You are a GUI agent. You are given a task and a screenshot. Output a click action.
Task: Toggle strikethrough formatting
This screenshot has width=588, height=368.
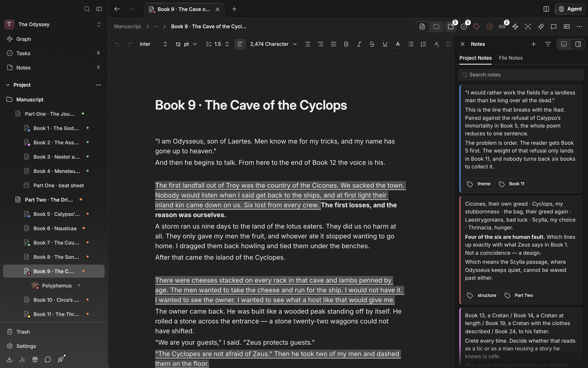[372, 44]
